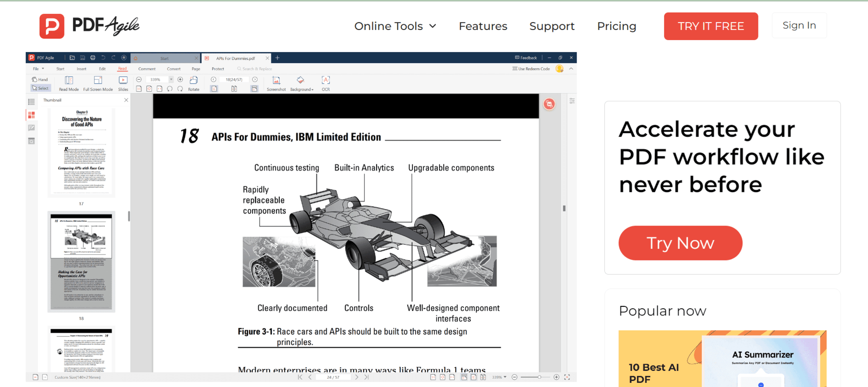Go to next page using ribbon arrow

(255, 80)
